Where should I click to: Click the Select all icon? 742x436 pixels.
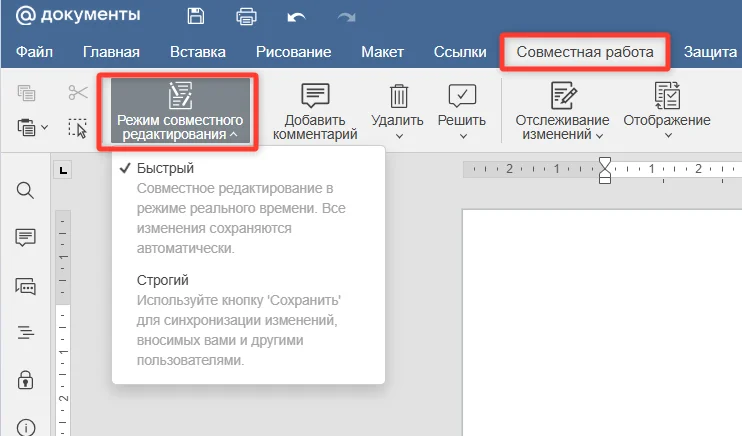click(78, 128)
